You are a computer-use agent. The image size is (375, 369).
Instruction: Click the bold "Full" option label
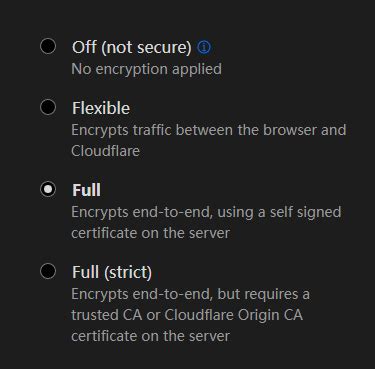click(x=86, y=190)
